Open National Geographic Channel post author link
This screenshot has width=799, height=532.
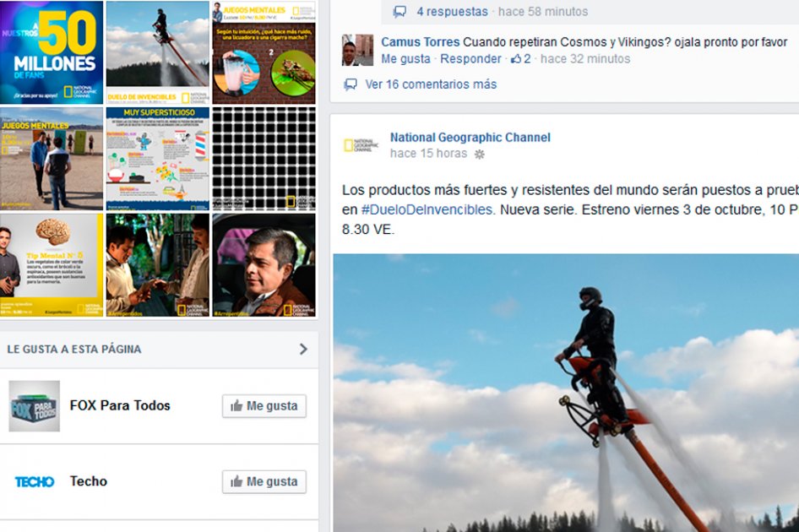click(470, 137)
